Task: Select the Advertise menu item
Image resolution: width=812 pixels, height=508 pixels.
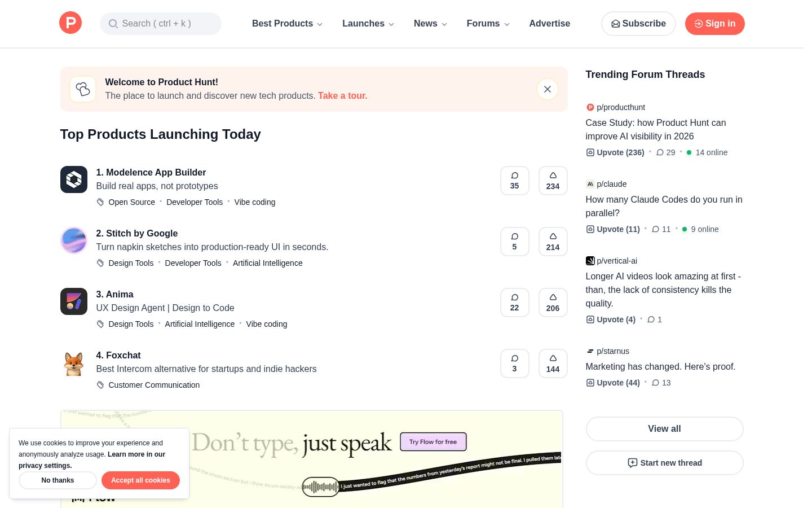Action: [x=549, y=24]
